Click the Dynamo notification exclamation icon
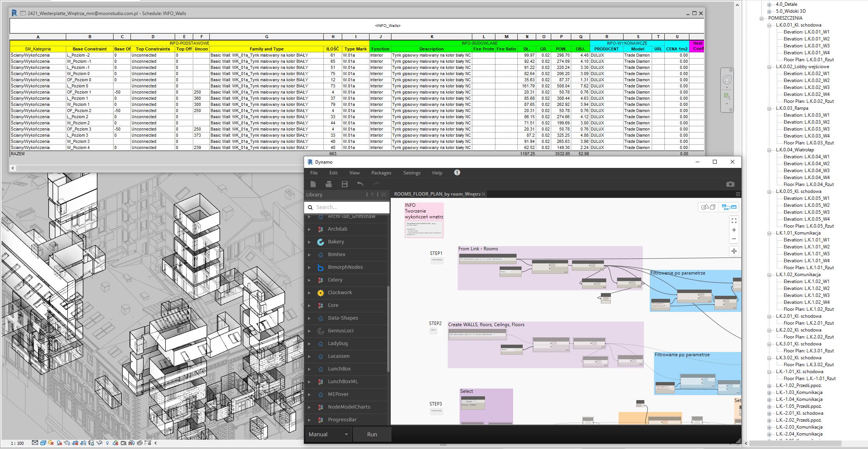 pyautogui.click(x=457, y=173)
